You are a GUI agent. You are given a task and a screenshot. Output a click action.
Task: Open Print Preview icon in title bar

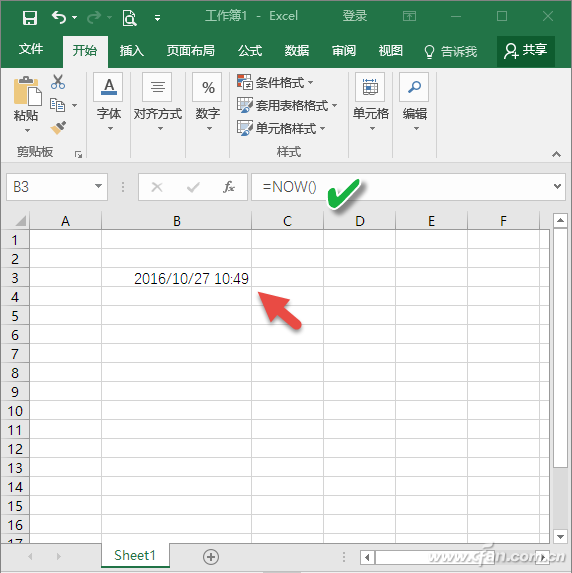pyautogui.click(x=129, y=18)
